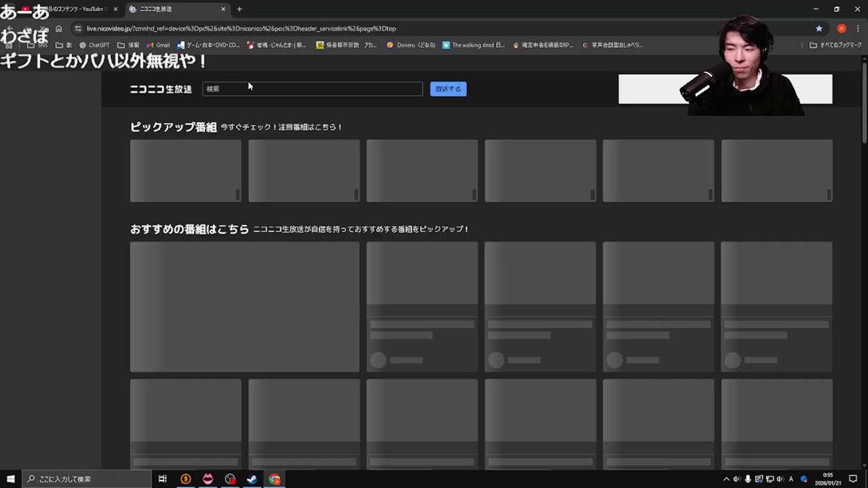Focus the live.nicovideo.jp address bar

(448, 28)
